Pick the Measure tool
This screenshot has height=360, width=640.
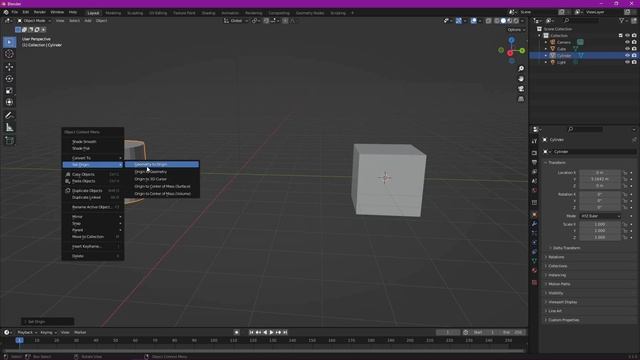pyautogui.click(x=9, y=128)
